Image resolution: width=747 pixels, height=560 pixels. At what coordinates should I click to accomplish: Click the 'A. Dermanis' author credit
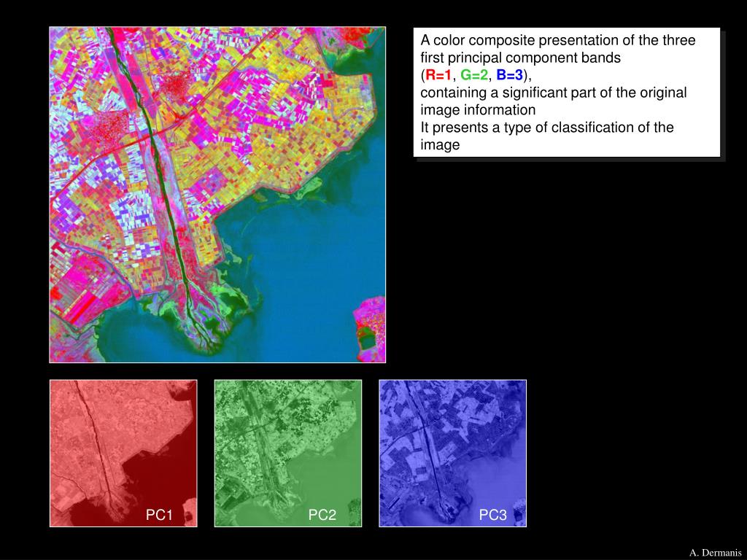(715, 553)
